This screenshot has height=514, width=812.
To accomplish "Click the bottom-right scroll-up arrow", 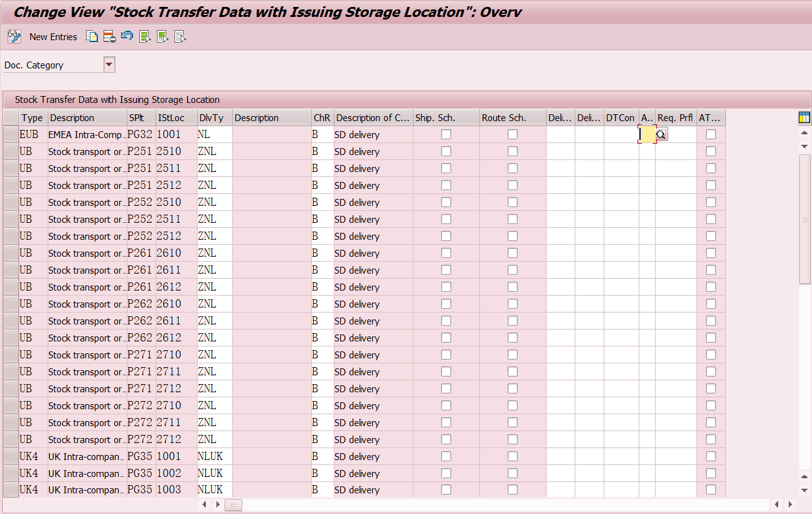I will [804, 478].
